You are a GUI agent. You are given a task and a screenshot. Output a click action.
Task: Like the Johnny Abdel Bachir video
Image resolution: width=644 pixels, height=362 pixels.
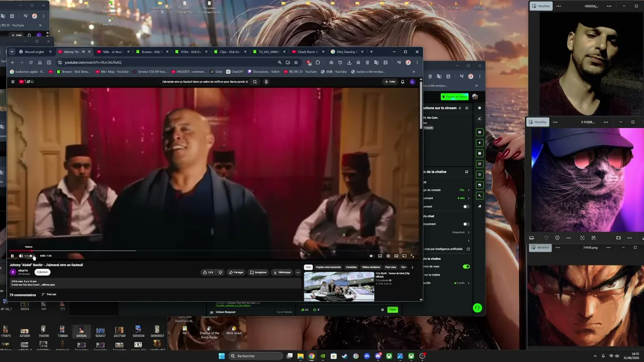tap(208, 273)
